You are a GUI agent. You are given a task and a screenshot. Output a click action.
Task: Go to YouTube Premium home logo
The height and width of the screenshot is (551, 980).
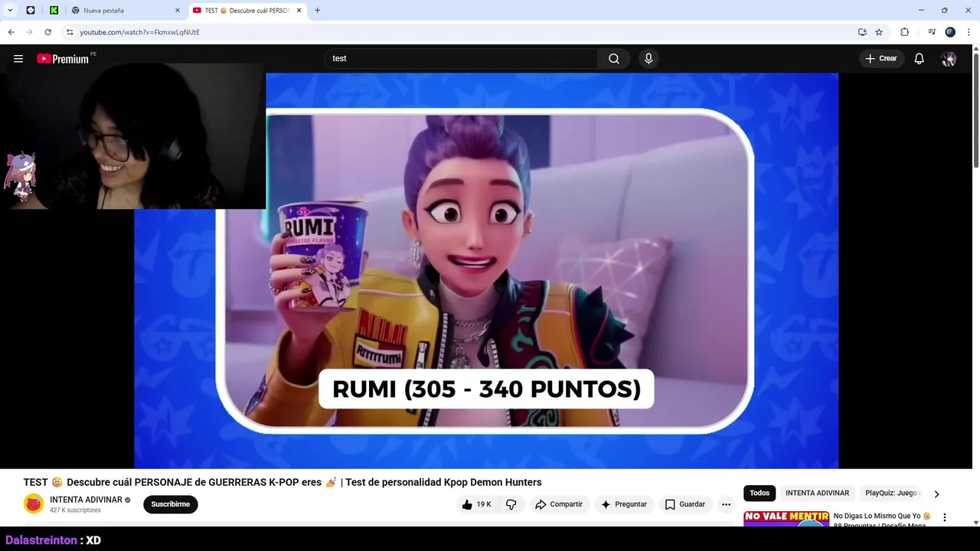(x=63, y=59)
